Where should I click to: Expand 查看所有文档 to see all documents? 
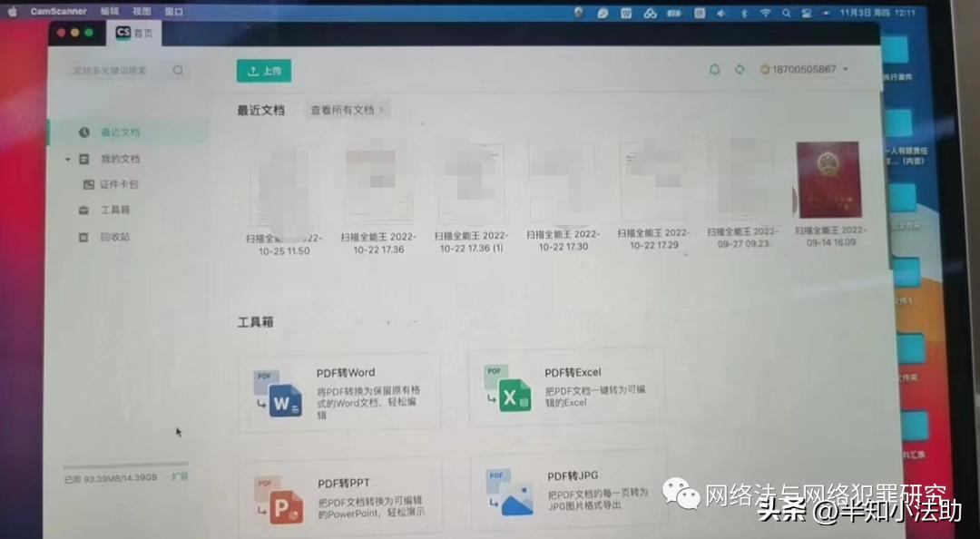pos(346,108)
